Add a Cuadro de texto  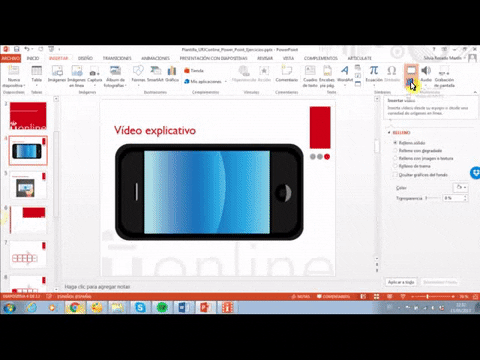[x=310, y=76]
